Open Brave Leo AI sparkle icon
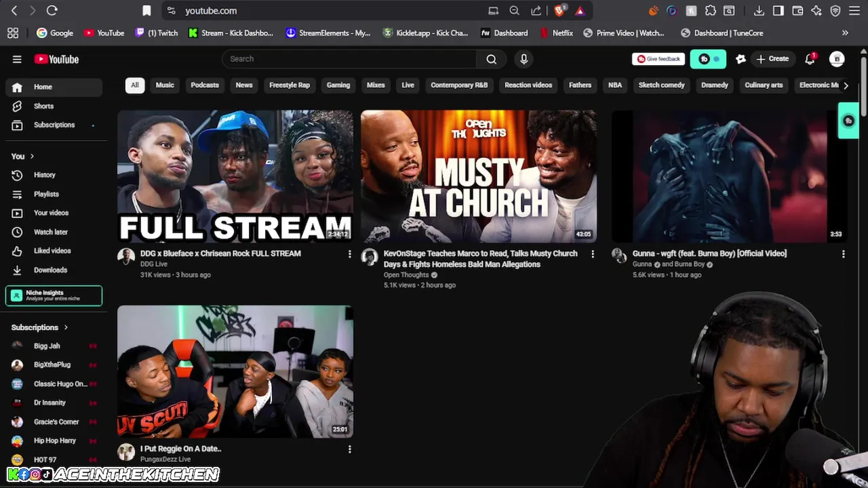Screen dimensions: 868x488 [x=816, y=11]
